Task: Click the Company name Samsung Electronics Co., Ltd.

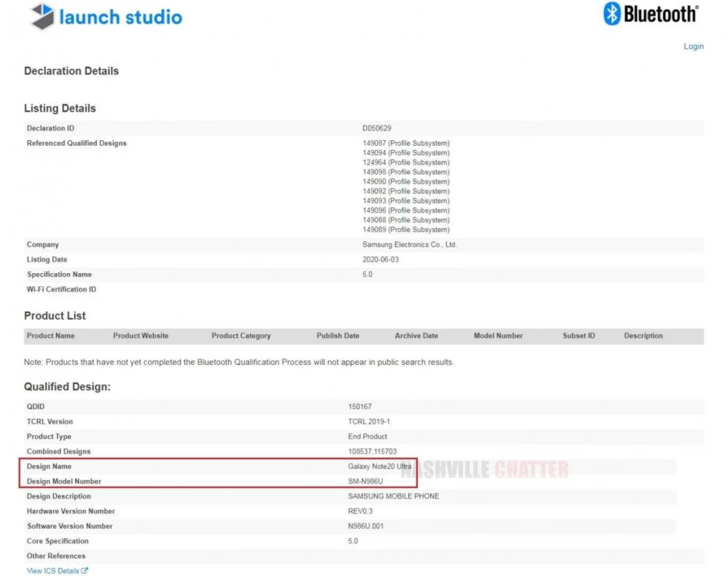Action: click(x=409, y=244)
